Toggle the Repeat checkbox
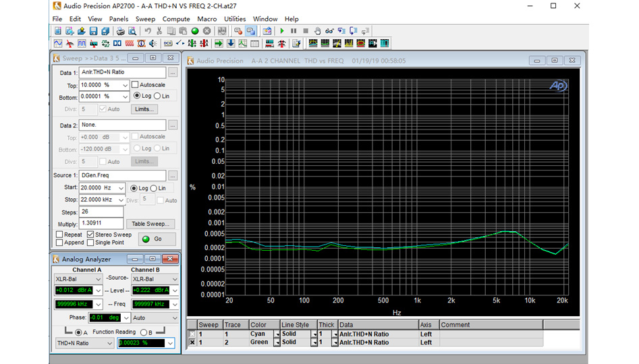The image size is (639, 364). tap(59, 235)
